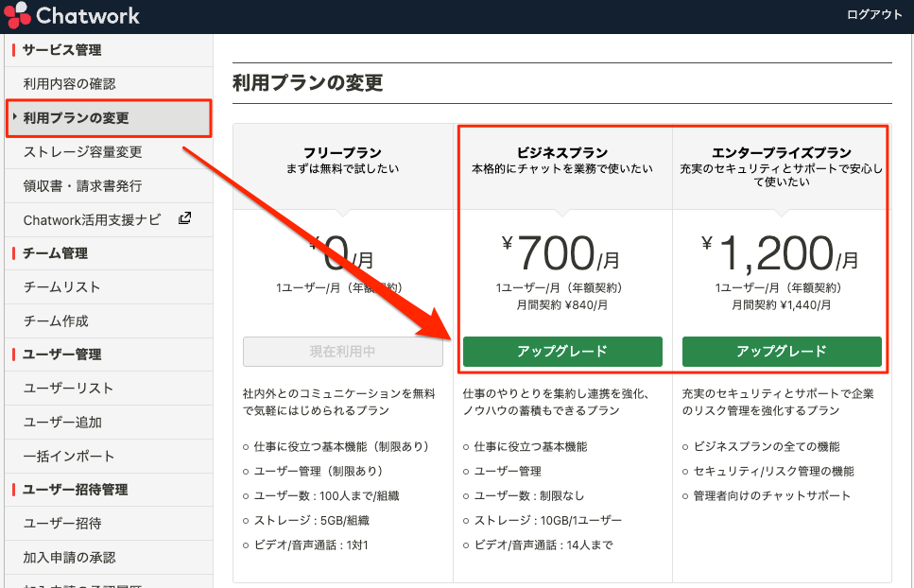The height and width of the screenshot is (588, 914).
Task: Click アップグレード button for ビジネスプラン
Action: pyautogui.click(x=562, y=352)
